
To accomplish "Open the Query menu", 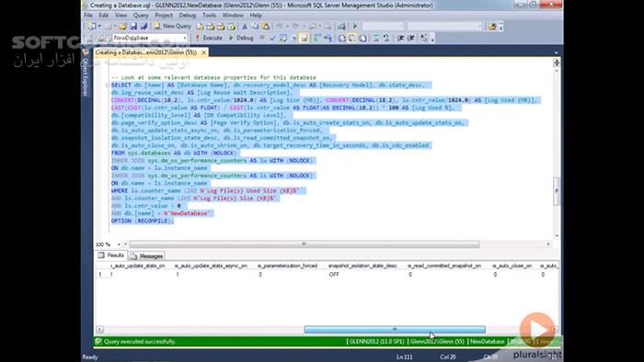I will point(141,16).
